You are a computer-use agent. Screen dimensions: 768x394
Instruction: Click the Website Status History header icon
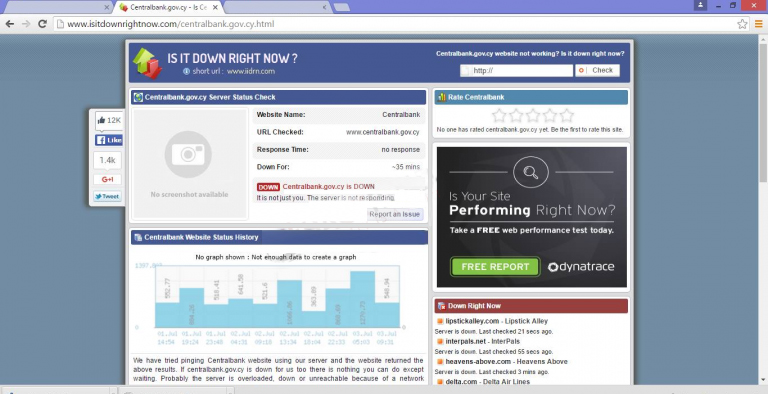click(138, 237)
